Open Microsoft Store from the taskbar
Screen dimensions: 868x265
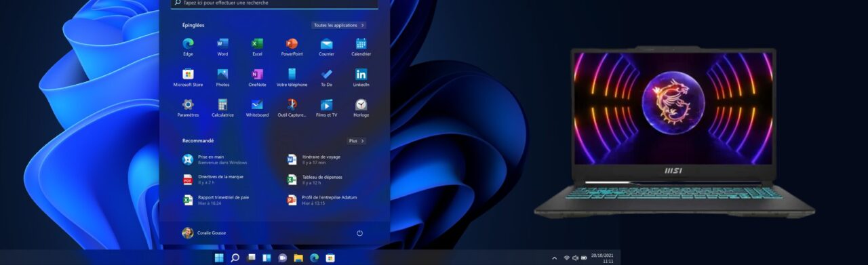[330, 258]
